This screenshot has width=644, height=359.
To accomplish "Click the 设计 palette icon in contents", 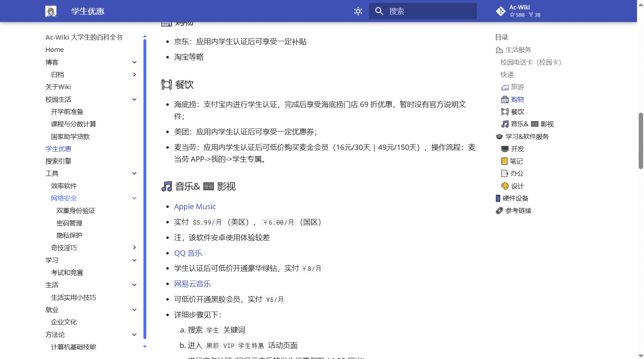I will tap(505, 186).
